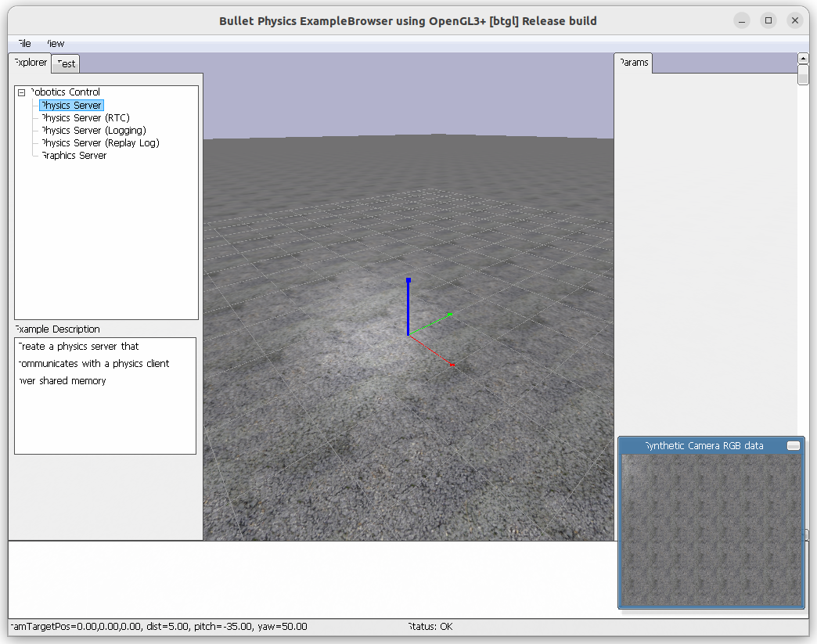This screenshot has width=817, height=644.
Task: Open the File menu
Action: click(24, 44)
